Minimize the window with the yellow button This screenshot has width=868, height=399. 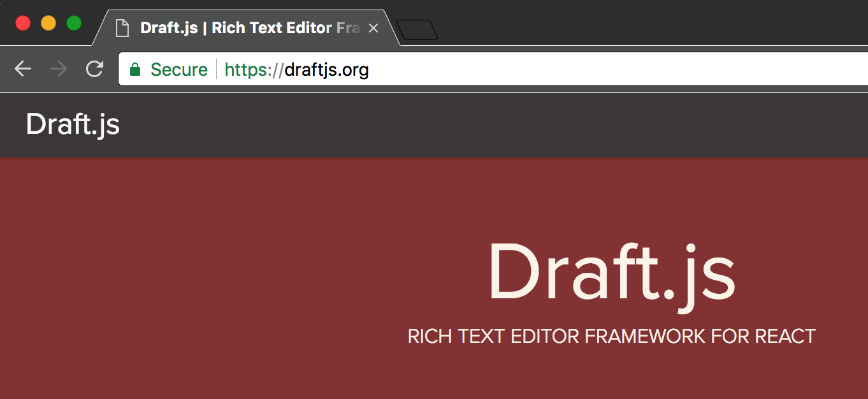point(48,23)
